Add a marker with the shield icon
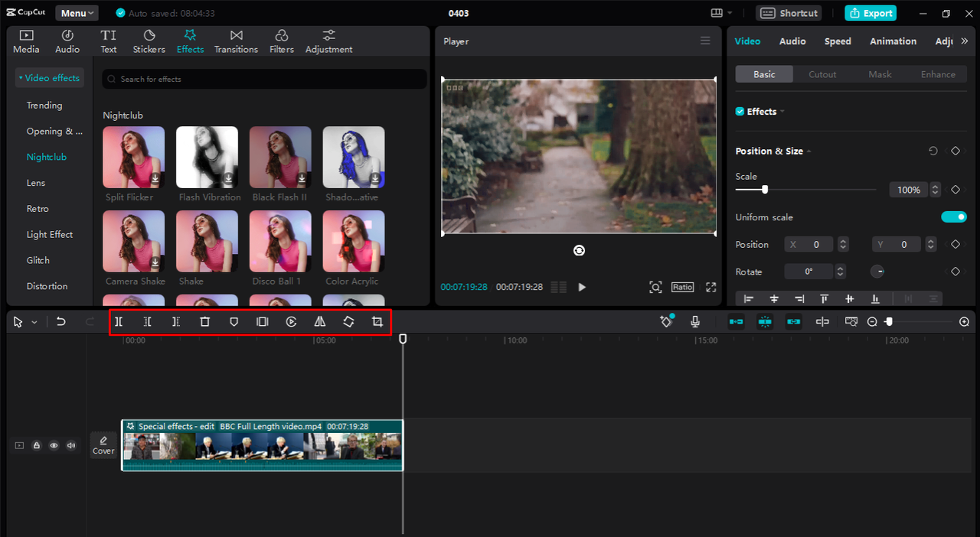 (x=234, y=322)
